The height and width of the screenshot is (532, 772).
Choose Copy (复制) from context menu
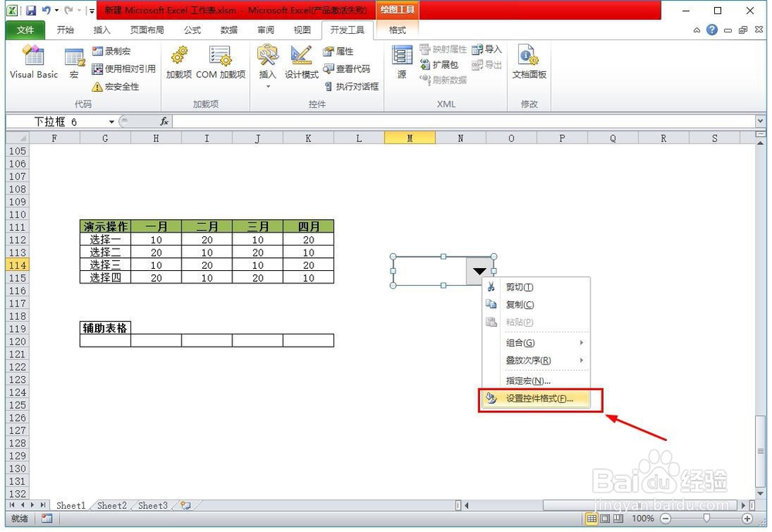[x=536, y=304]
